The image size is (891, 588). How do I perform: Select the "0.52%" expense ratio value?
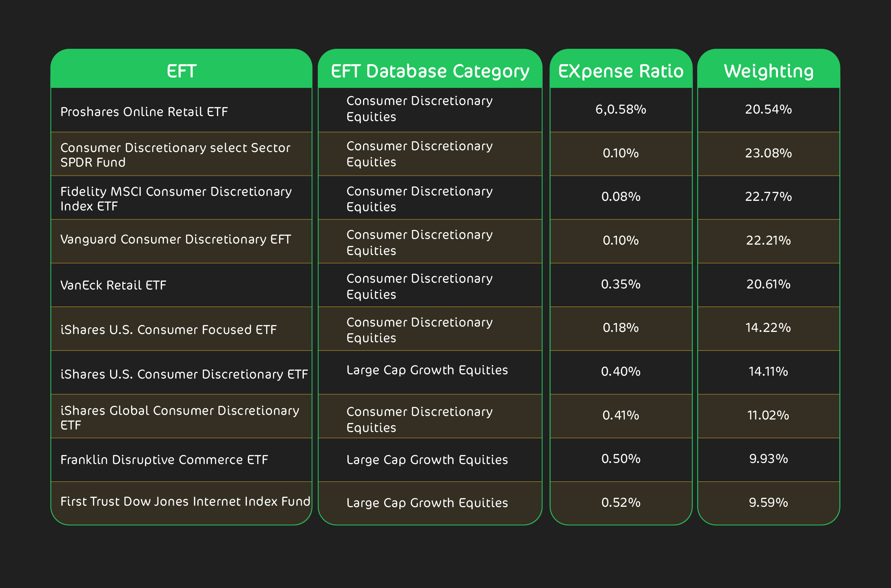pyautogui.click(x=621, y=503)
